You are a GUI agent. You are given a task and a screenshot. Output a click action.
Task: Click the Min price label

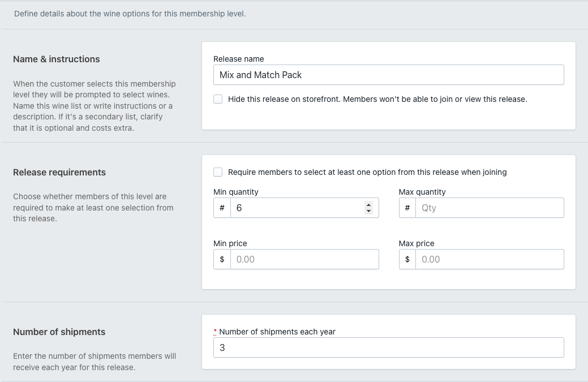pos(230,243)
